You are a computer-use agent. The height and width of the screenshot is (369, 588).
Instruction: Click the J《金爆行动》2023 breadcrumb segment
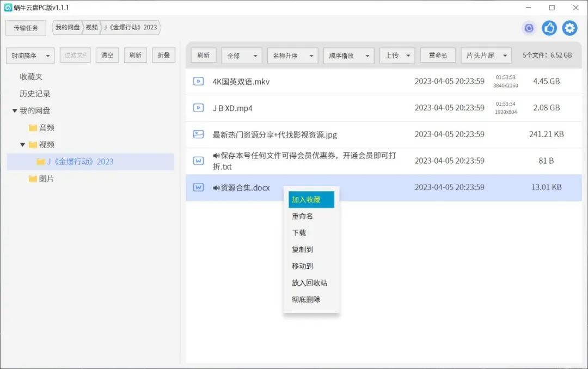click(130, 27)
